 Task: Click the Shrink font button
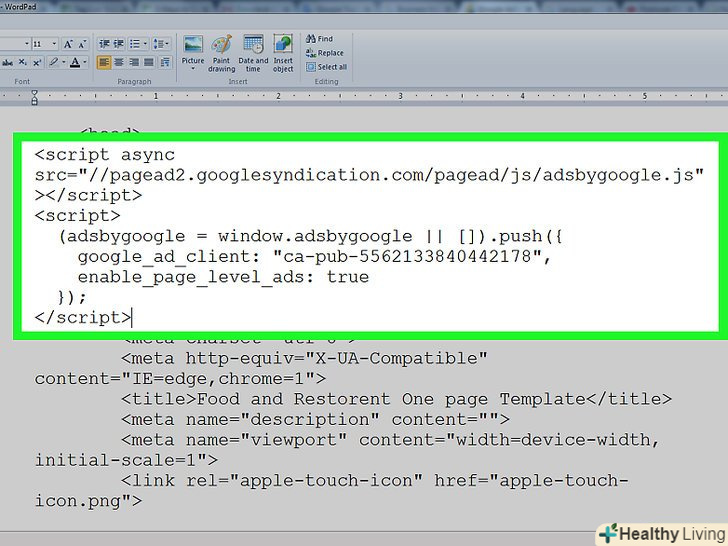82,44
